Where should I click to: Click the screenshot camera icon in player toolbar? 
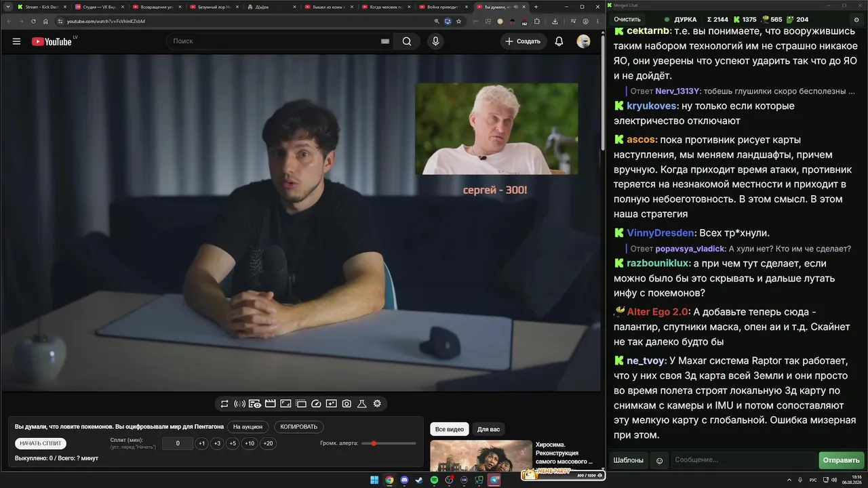point(347,404)
